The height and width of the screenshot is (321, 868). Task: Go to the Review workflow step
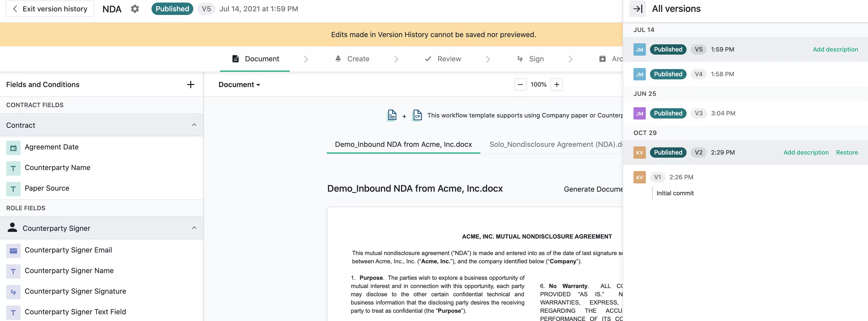pos(443,59)
